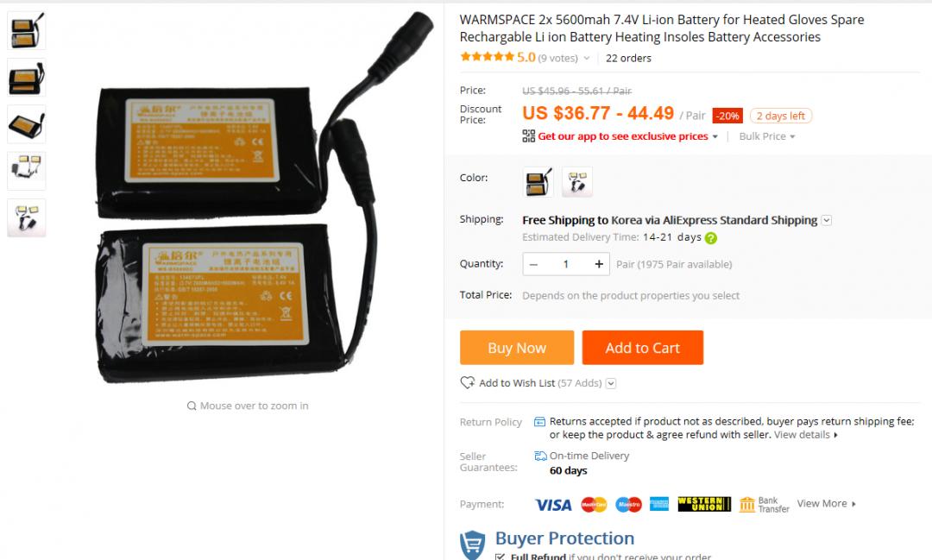Select the second color option with charger

pos(577,182)
